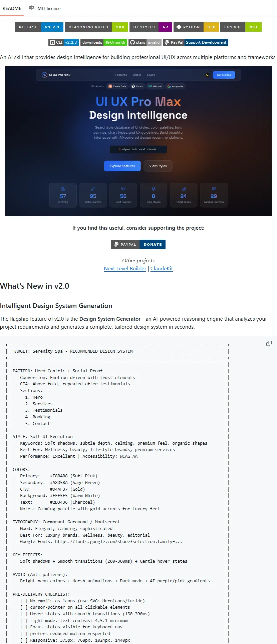Open the Release v2.2.1 badge

click(39, 27)
